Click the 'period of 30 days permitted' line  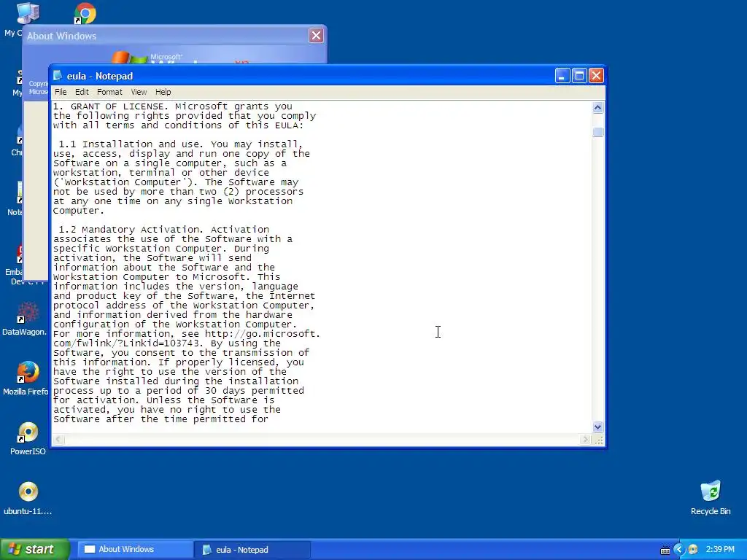(x=179, y=391)
